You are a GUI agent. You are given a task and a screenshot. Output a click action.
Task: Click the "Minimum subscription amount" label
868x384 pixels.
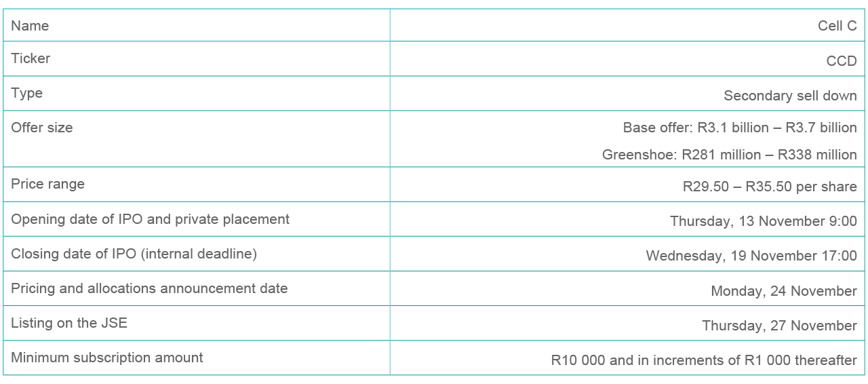click(x=107, y=358)
